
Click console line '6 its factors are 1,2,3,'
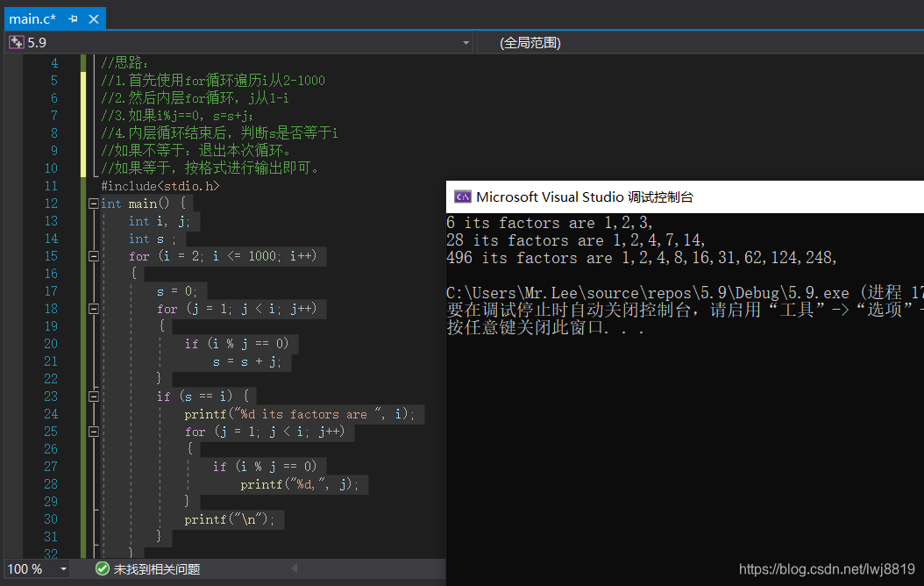tap(549, 223)
